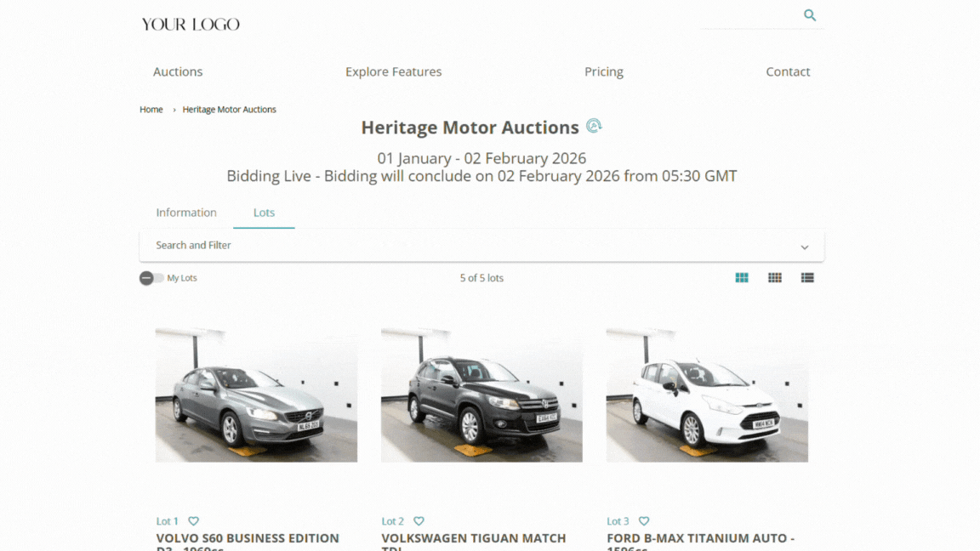Open the Information tab

pyautogui.click(x=186, y=213)
